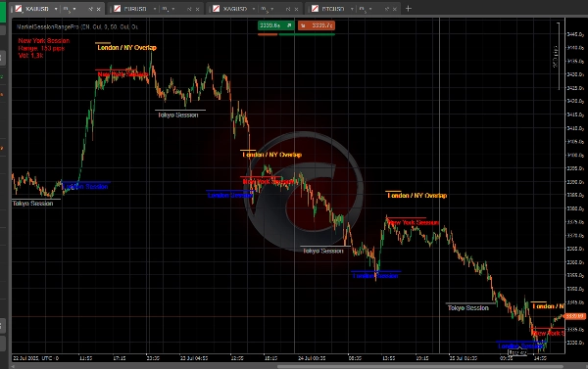Close the EURUSD chart tab

pyautogui.click(x=197, y=9)
